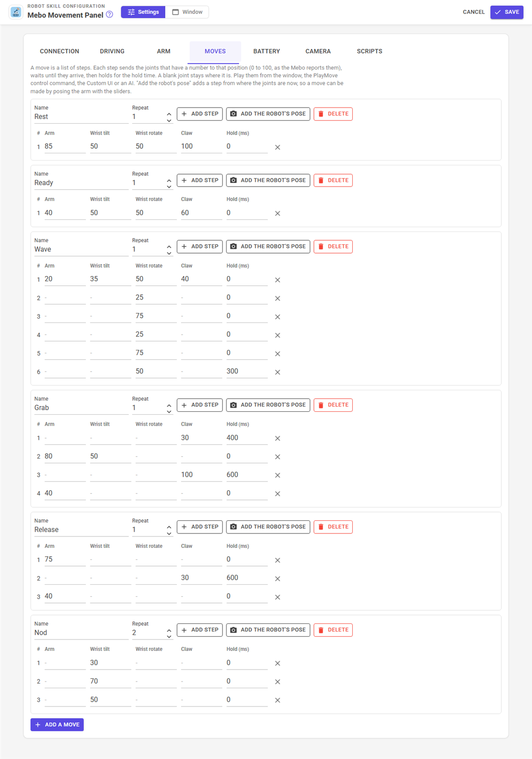This screenshot has width=532, height=759.
Task: Open the Battery tab
Action: pos(267,51)
